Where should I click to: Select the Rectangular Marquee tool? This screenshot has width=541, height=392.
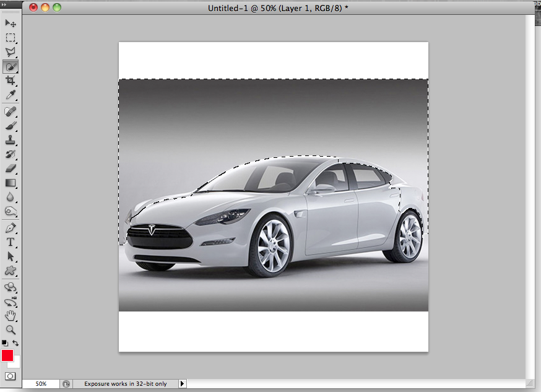[11, 37]
